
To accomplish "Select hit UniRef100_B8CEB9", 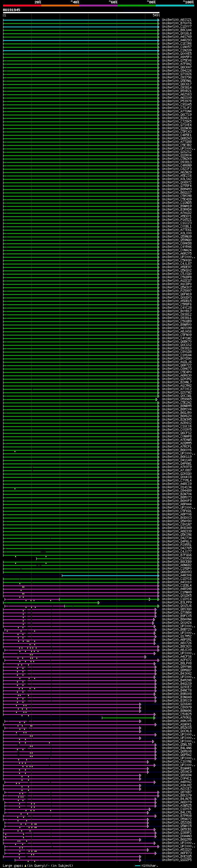I will click(x=176, y=562).
